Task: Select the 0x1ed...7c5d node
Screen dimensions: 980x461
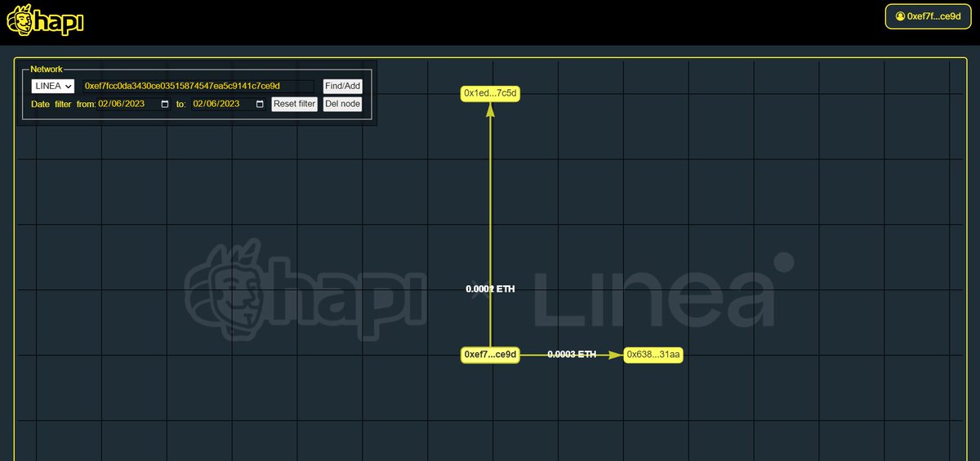Action: coord(490,93)
